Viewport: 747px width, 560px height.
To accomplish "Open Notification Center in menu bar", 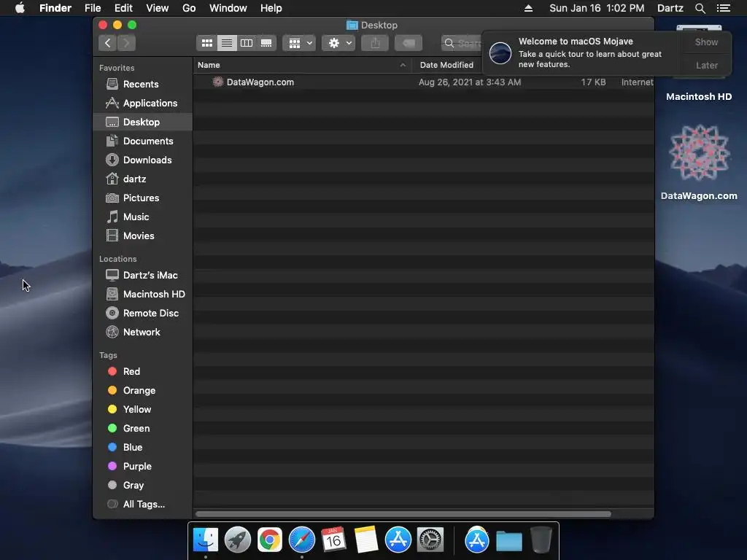I will pos(723,8).
